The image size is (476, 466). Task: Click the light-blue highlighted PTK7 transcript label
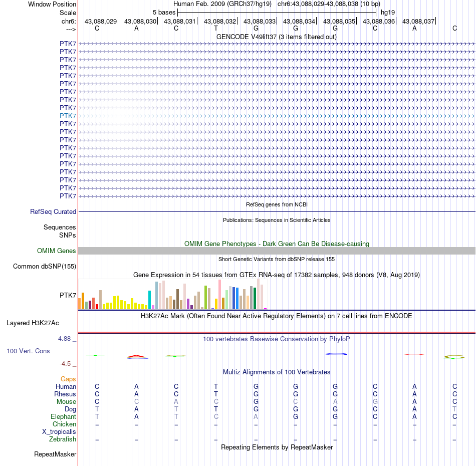[68, 116]
